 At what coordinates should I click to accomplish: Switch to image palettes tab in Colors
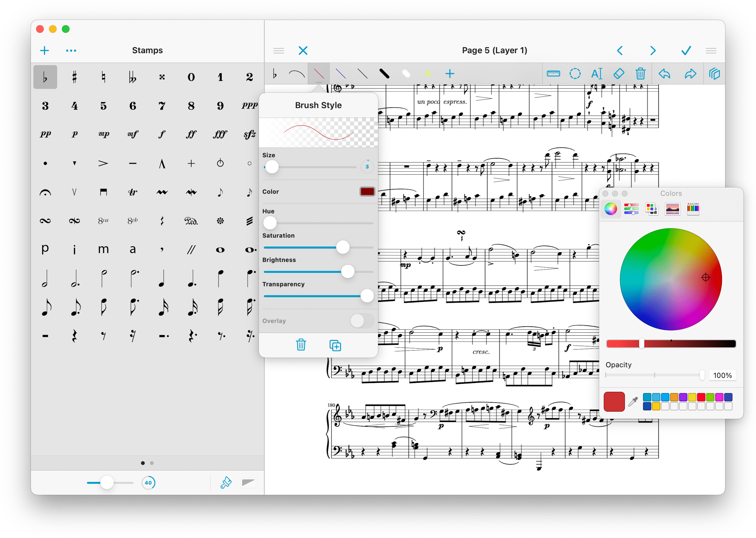click(672, 209)
